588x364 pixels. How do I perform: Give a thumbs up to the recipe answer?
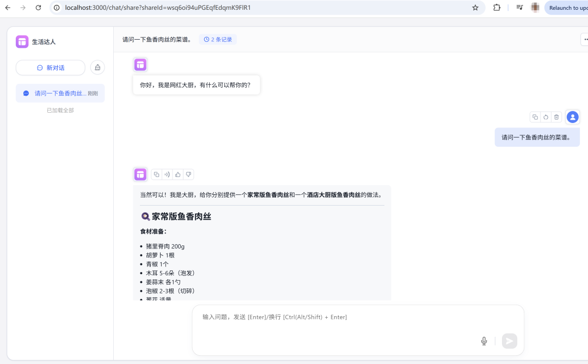pyautogui.click(x=178, y=174)
